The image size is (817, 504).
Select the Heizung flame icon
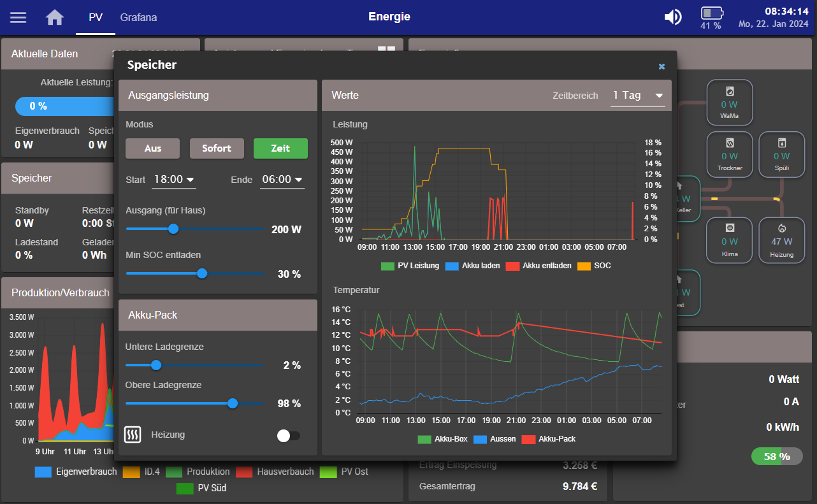[x=781, y=227]
